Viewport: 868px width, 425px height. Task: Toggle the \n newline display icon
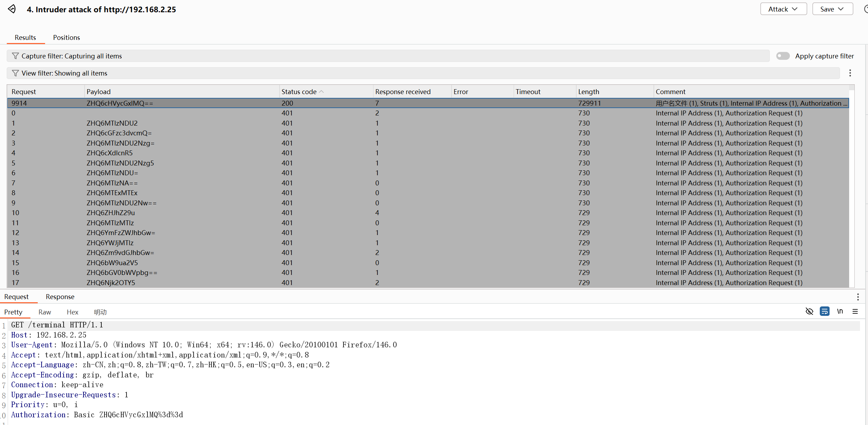pyautogui.click(x=840, y=311)
